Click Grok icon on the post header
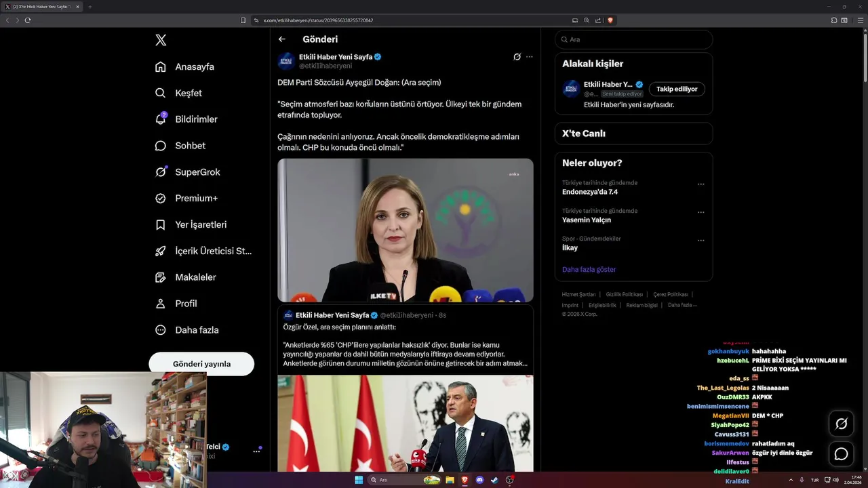 [517, 57]
